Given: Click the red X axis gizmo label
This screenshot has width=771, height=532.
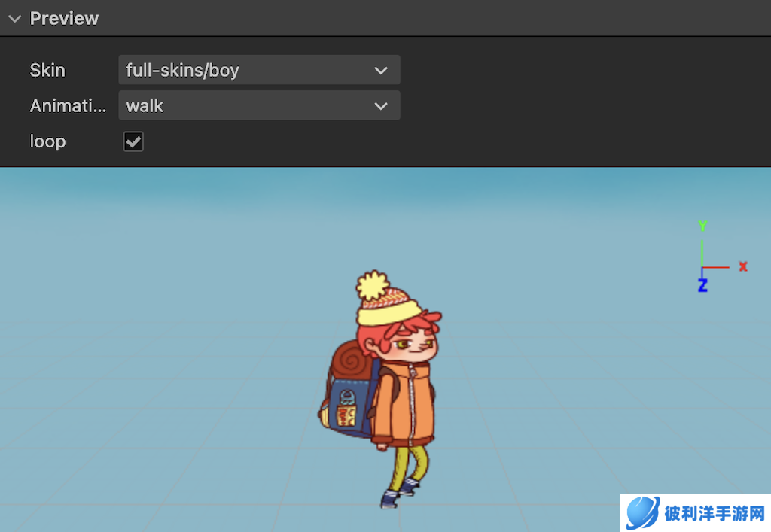Looking at the screenshot, I should point(743,266).
